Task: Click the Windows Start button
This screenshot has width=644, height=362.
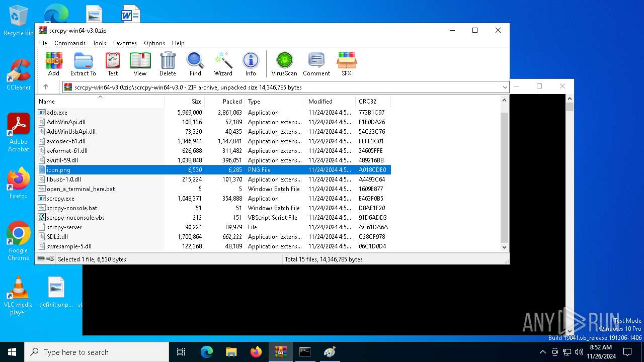Action: (x=12, y=352)
